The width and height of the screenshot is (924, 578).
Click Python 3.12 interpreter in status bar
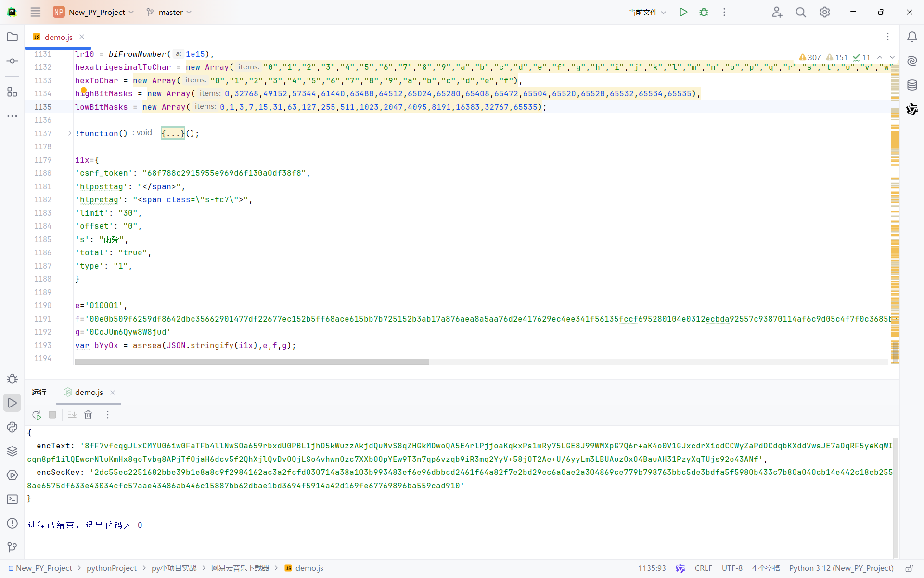(841, 568)
